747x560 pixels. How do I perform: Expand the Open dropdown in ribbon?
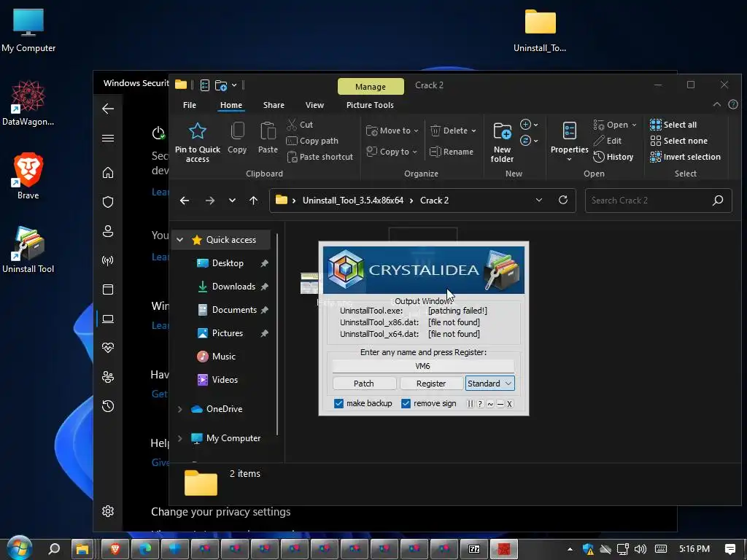click(634, 125)
